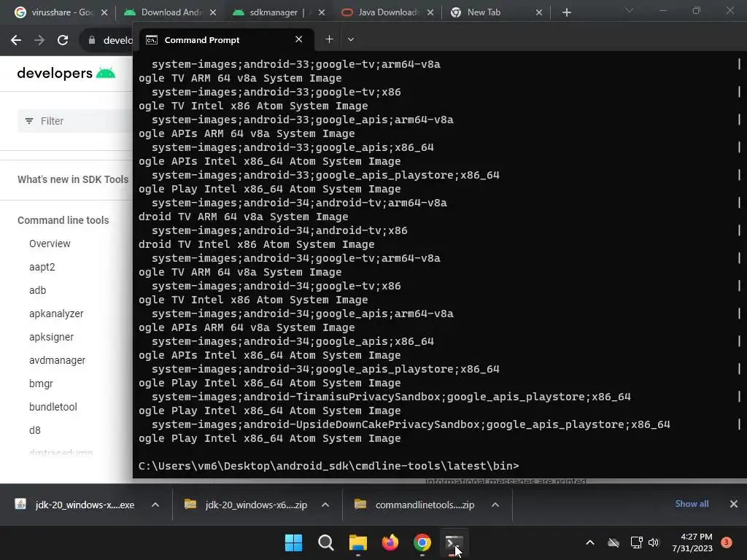This screenshot has width=747, height=560.
Task: Go forward in Chrome
Action: pos(39,41)
